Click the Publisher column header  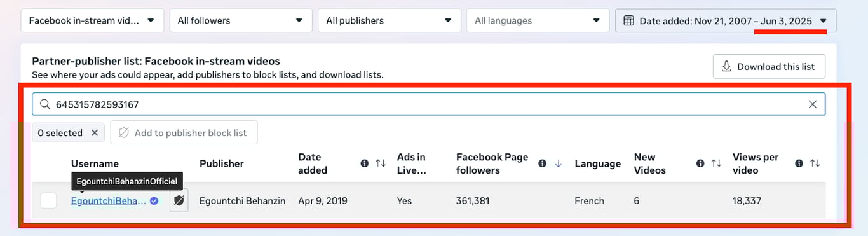point(222,163)
